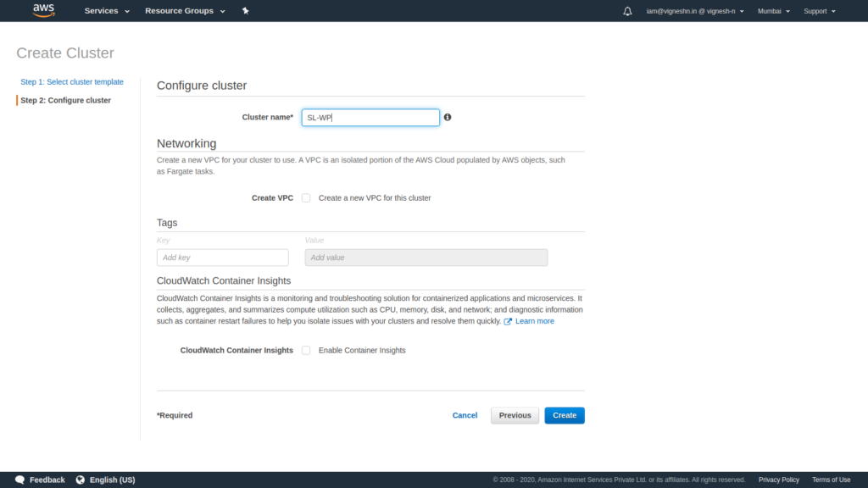868x488 pixels.
Task: Click the Cancel link
Action: pyautogui.click(x=465, y=415)
